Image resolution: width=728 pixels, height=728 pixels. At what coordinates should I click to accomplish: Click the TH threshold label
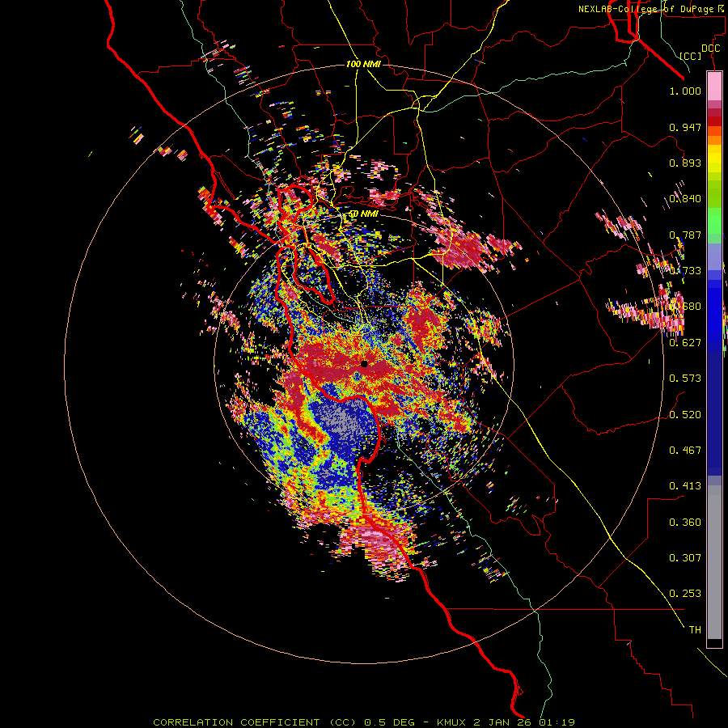695,630
